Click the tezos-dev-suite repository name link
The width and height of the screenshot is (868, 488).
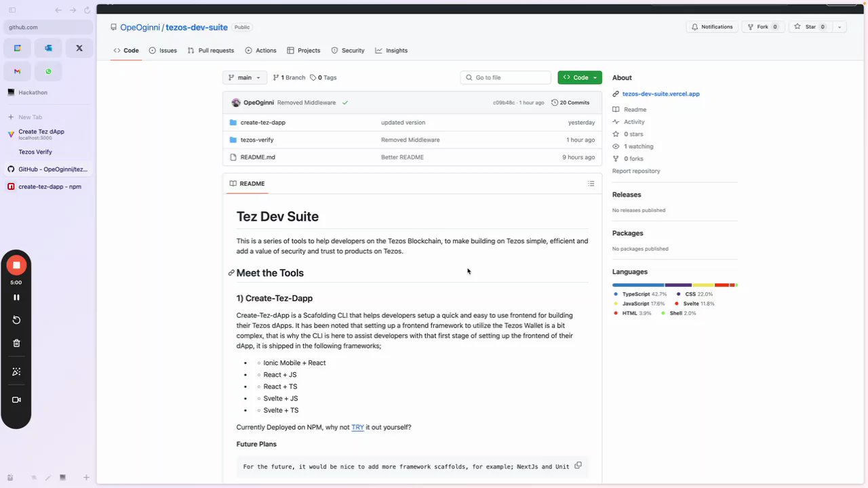pos(197,28)
